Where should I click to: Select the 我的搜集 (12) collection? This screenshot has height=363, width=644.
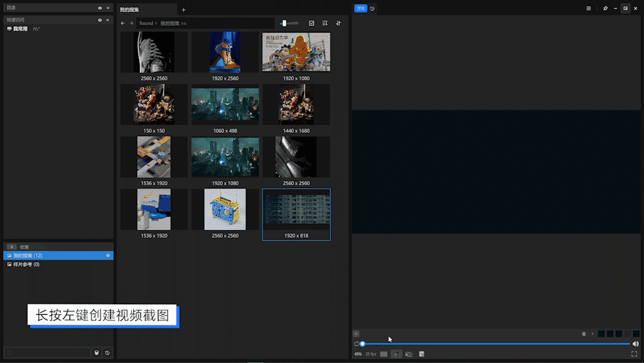(x=59, y=256)
